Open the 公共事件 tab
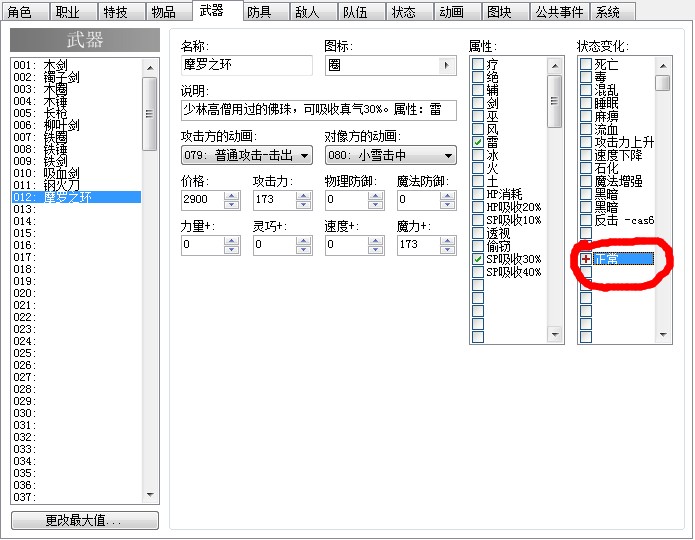Screen dimensions: 695x540 (x=559, y=12)
